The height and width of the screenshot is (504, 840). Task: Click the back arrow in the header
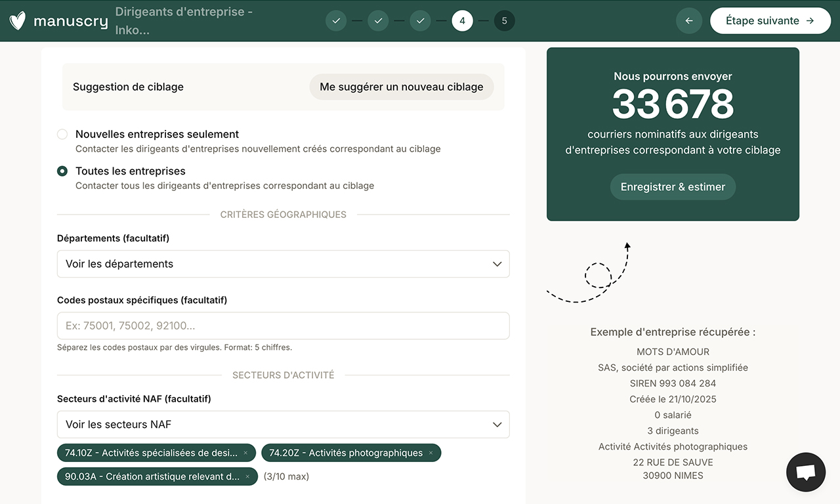click(x=688, y=20)
